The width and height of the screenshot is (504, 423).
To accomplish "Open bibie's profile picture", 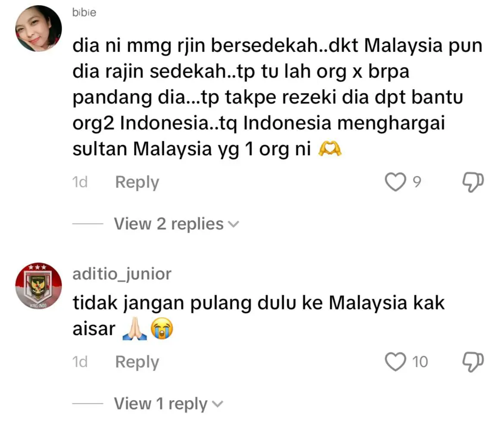I will tap(38, 28).
